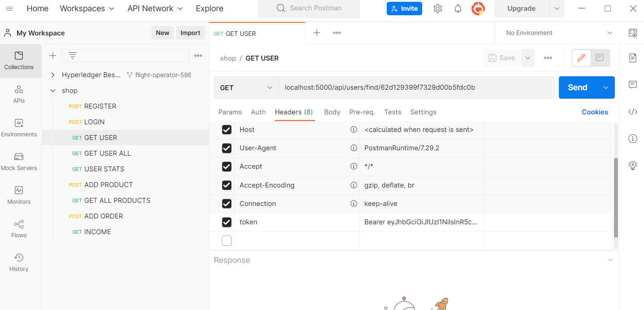Click the collections filter field
This screenshot has height=310, width=644.
coord(125,56)
